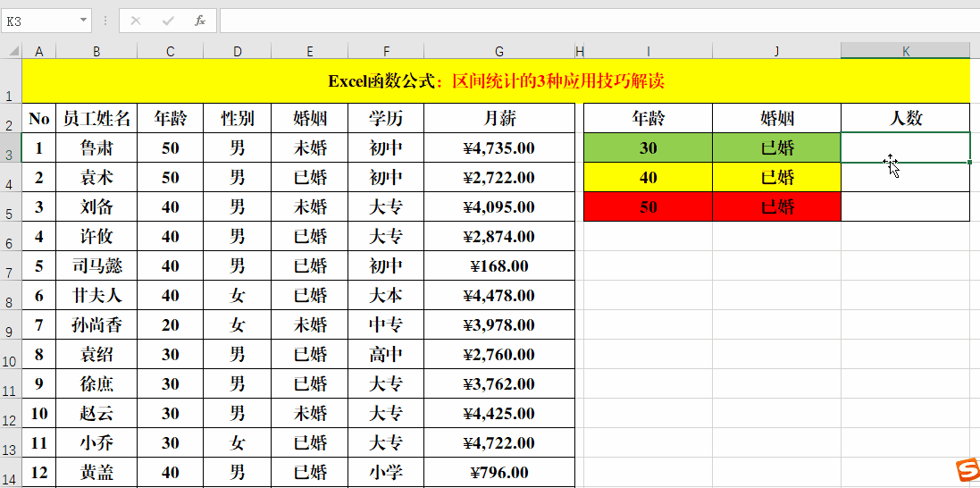
Task: Select column D header
Action: pos(238,51)
